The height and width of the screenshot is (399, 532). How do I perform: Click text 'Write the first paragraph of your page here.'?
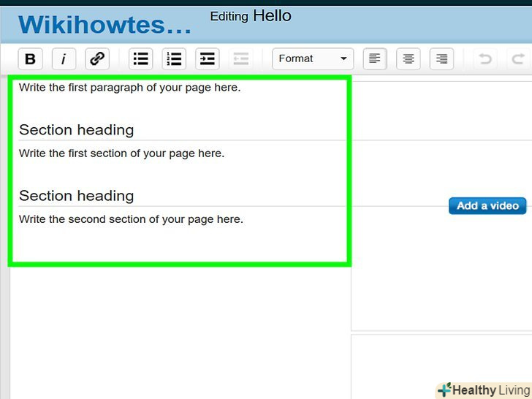(x=129, y=88)
